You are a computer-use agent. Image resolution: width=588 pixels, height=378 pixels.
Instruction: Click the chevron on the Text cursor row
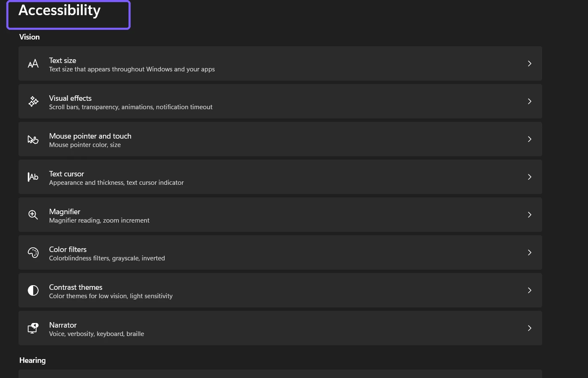(530, 177)
